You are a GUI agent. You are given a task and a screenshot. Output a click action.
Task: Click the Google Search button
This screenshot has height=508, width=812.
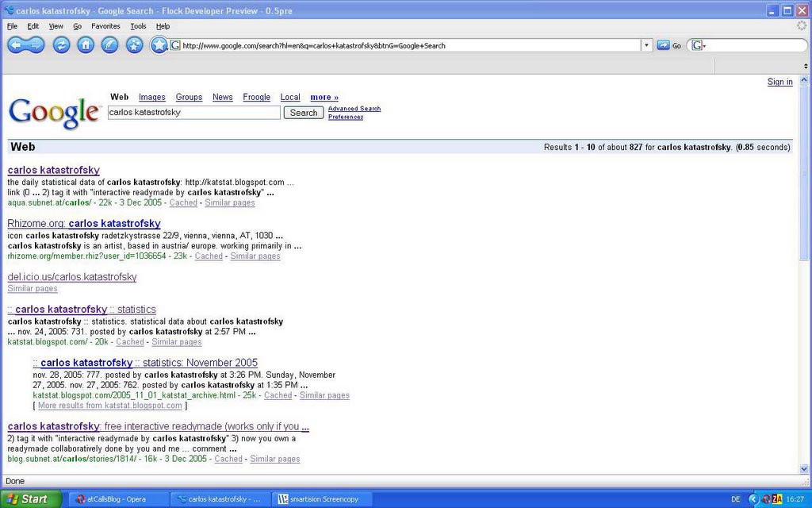304,113
